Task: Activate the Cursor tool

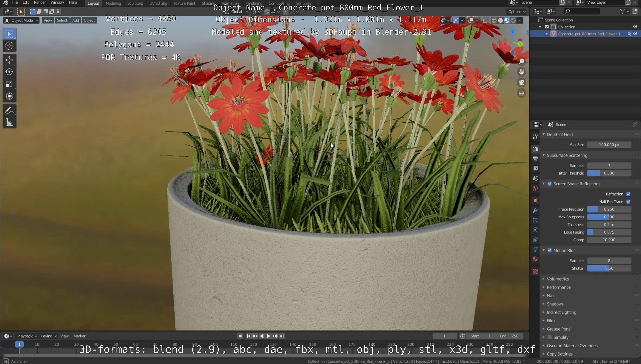Action: 9,46
